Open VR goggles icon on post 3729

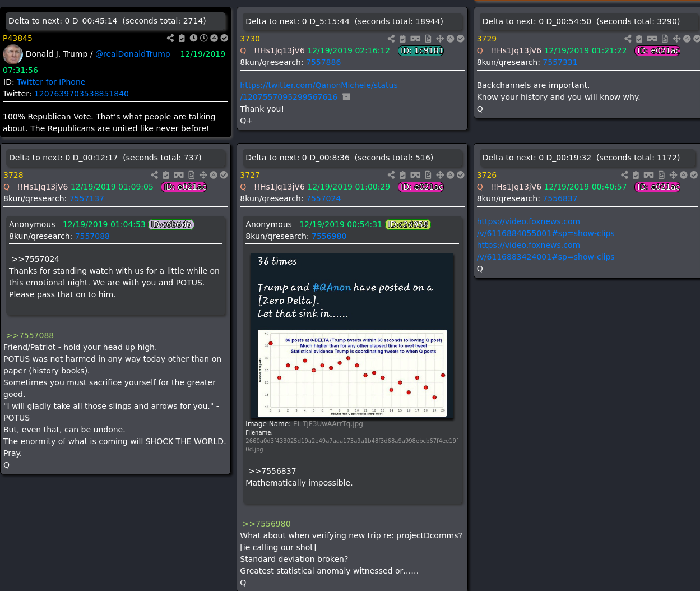click(652, 39)
